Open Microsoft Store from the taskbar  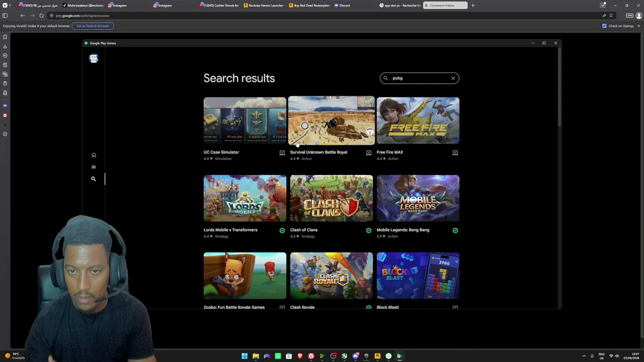click(x=289, y=356)
